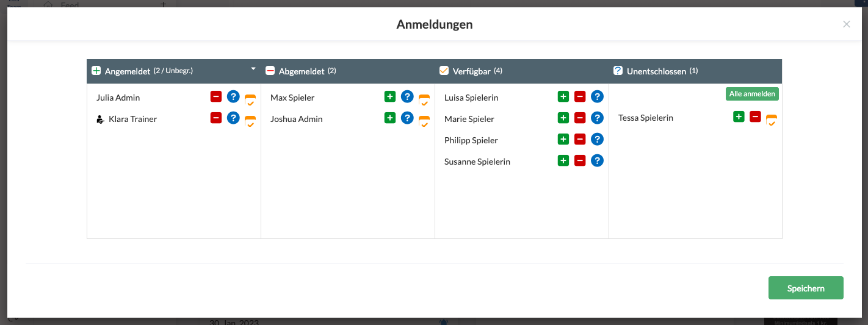
Task: Toggle orange availability checkbox for Julia Admin
Action: [250, 101]
